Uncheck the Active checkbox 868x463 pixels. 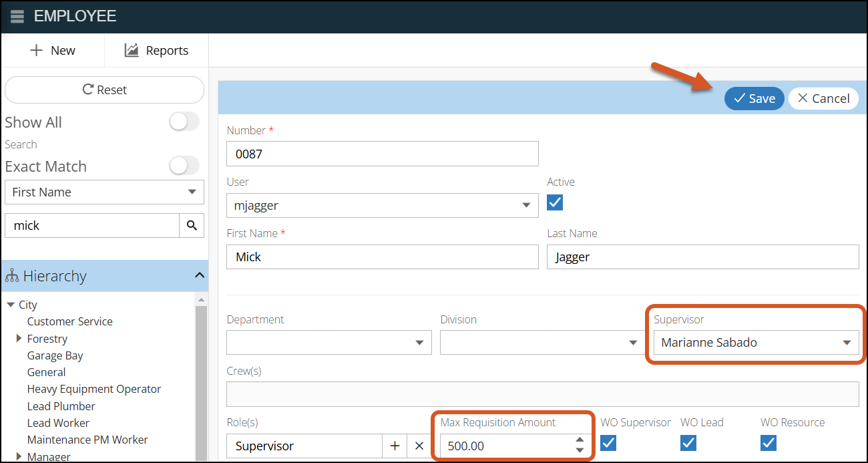(555, 202)
